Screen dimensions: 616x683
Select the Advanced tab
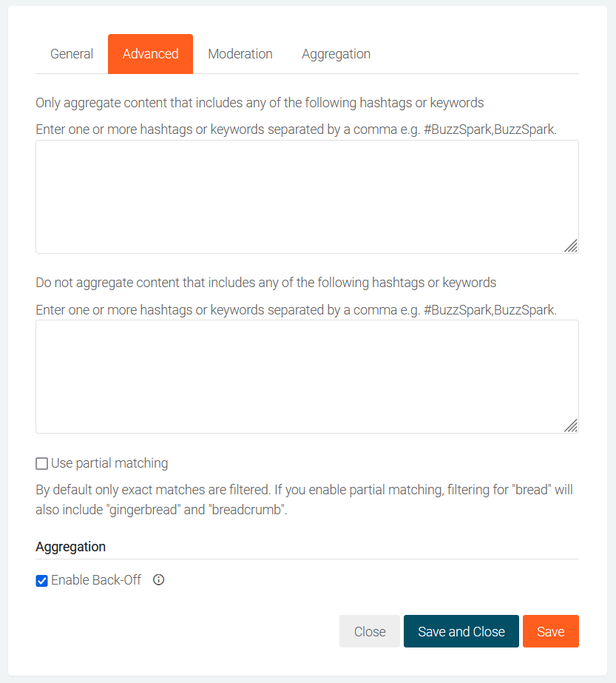click(x=150, y=54)
